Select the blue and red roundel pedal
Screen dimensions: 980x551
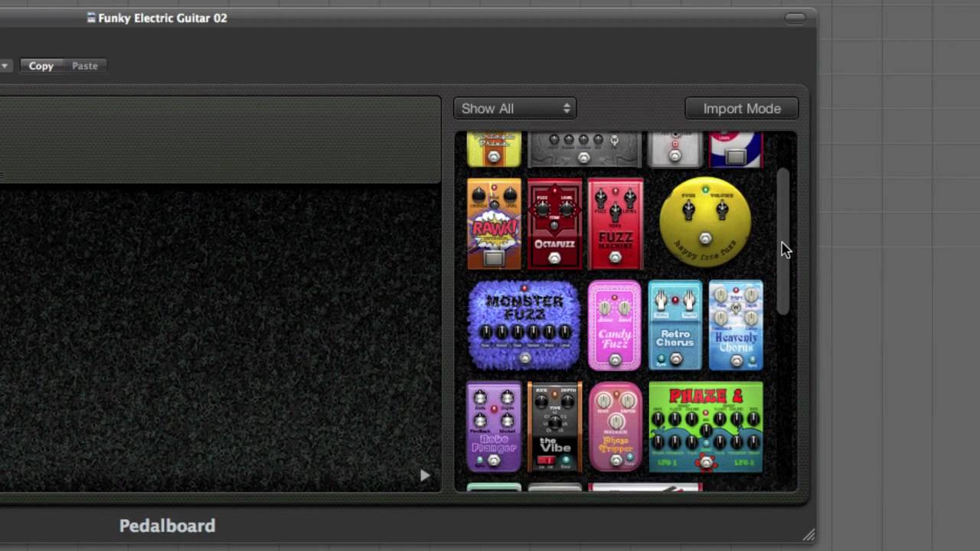(x=736, y=149)
